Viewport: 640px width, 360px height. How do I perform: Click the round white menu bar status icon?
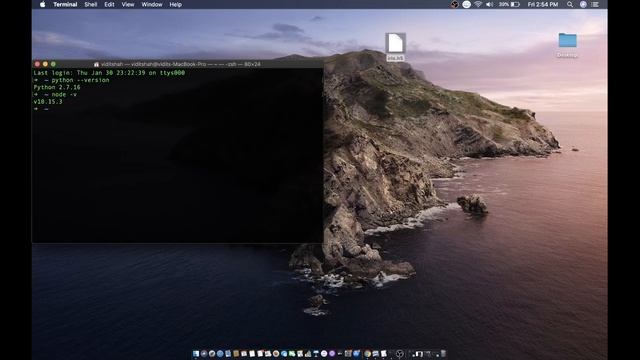(x=467, y=4)
